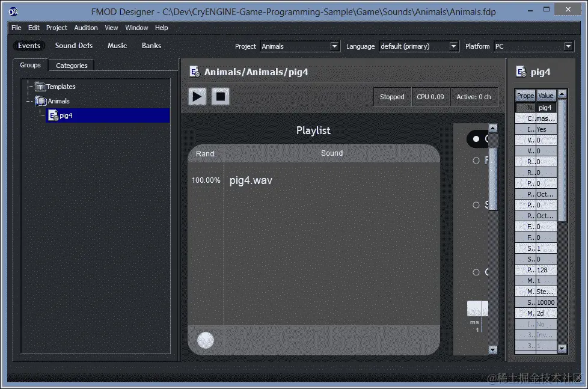This screenshot has width=588, height=389.
Task: Click the round white button below the playlist
Action: click(x=206, y=341)
